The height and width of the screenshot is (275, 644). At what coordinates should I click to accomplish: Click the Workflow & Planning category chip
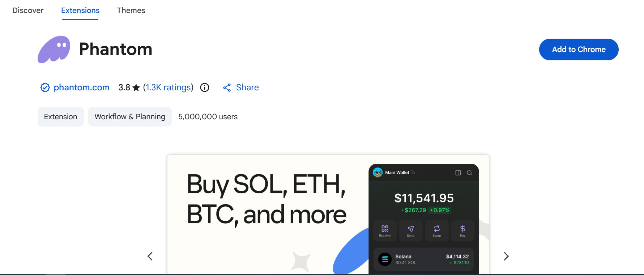pyautogui.click(x=130, y=116)
